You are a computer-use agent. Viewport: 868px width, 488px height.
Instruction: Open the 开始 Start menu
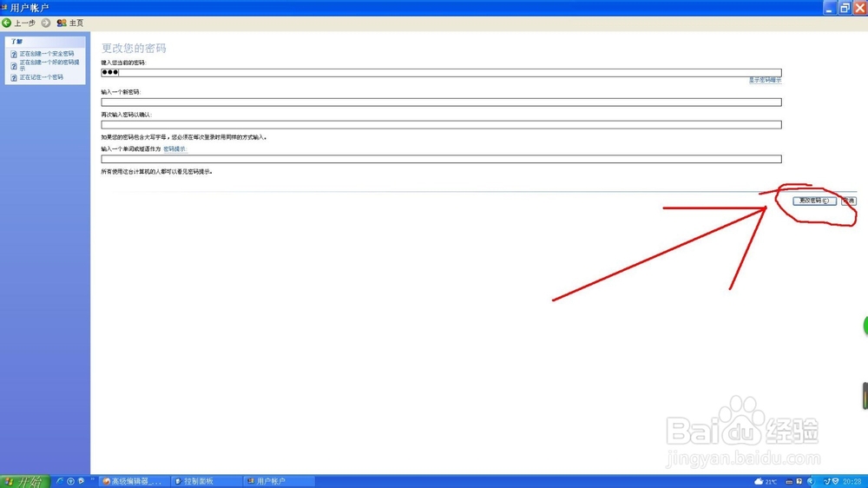[x=24, y=481]
